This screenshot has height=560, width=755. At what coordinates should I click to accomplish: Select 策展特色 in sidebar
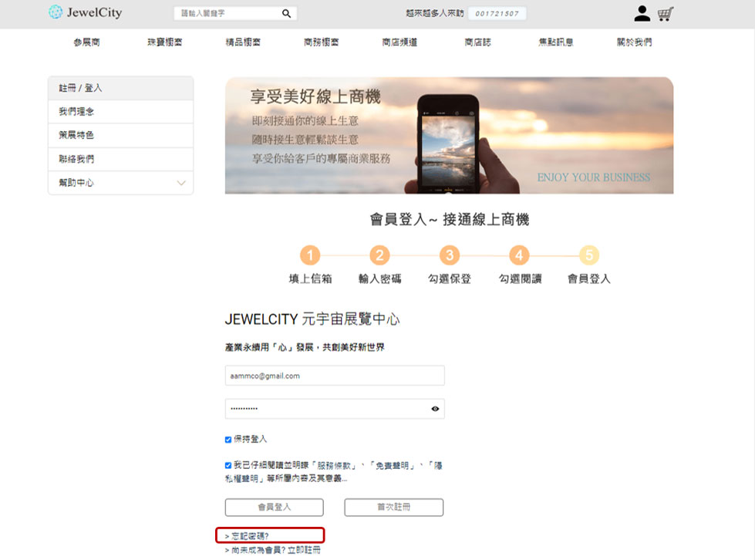point(121,135)
